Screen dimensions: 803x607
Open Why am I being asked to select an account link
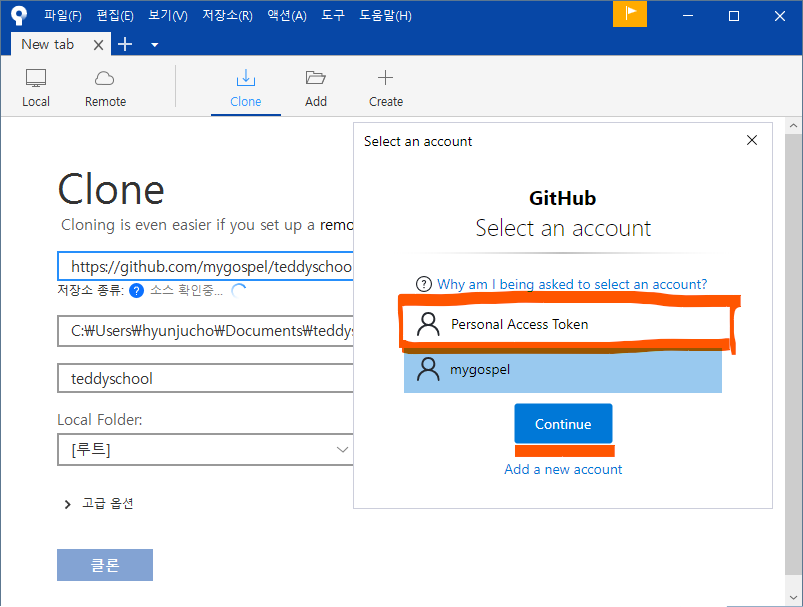(x=572, y=284)
